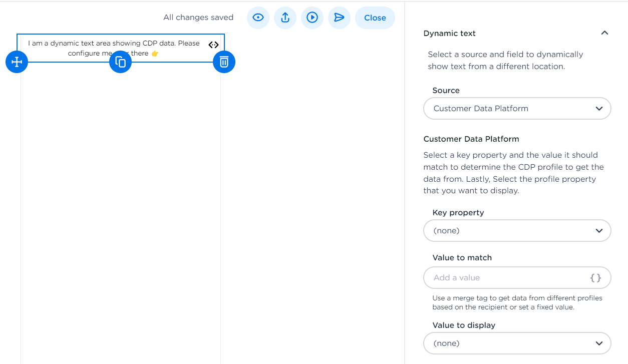Close the editor with the Close button
This screenshot has height=364, width=628.
point(375,18)
